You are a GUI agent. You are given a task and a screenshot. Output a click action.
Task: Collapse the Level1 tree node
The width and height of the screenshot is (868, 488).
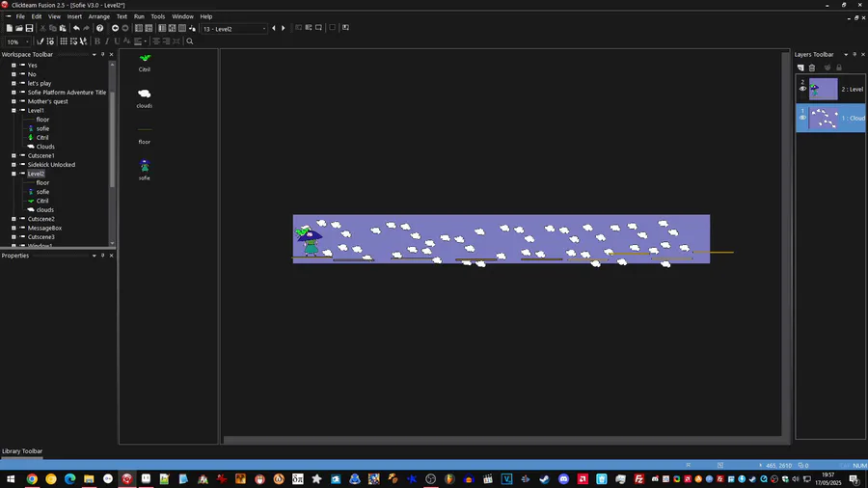pyautogui.click(x=14, y=111)
